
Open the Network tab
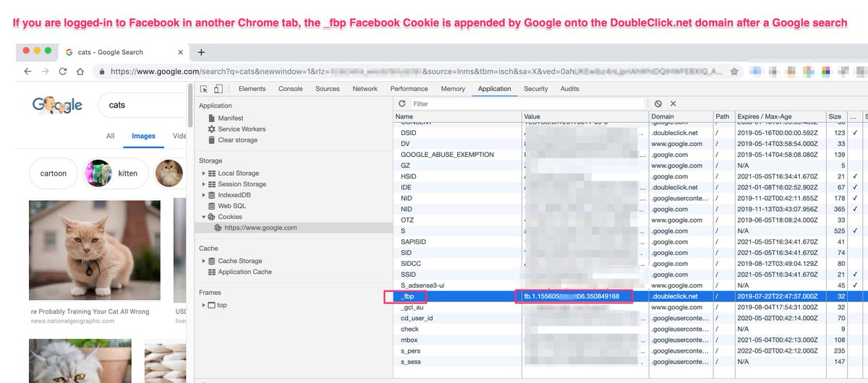coord(365,89)
